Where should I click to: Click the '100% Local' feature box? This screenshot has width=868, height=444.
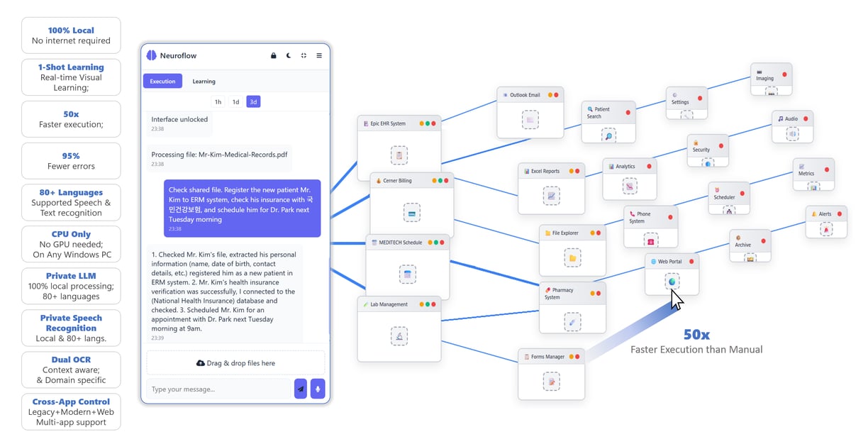click(71, 35)
